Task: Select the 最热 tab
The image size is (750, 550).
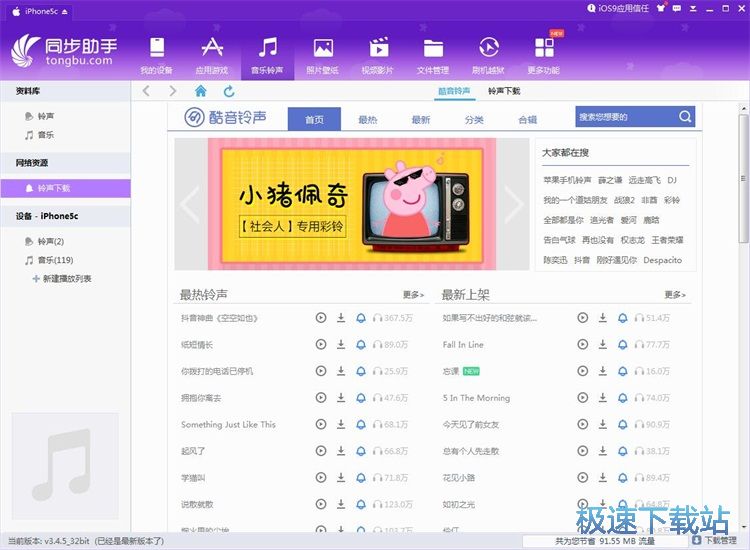Action: pyautogui.click(x=368, y=120)
